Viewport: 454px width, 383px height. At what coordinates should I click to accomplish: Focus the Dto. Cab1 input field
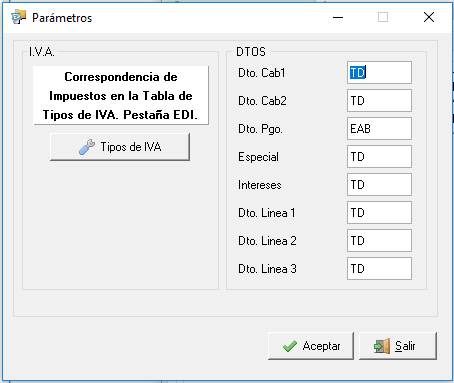[379, 72]
